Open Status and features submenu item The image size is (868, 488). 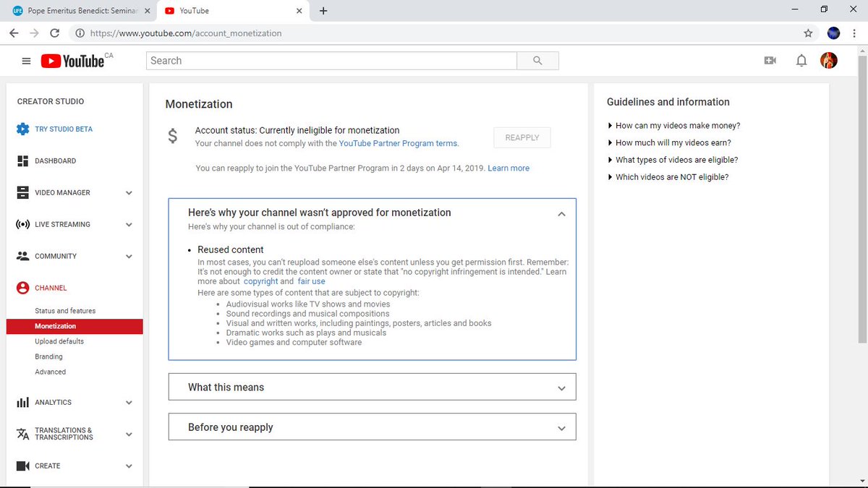(x=65, y=311)
